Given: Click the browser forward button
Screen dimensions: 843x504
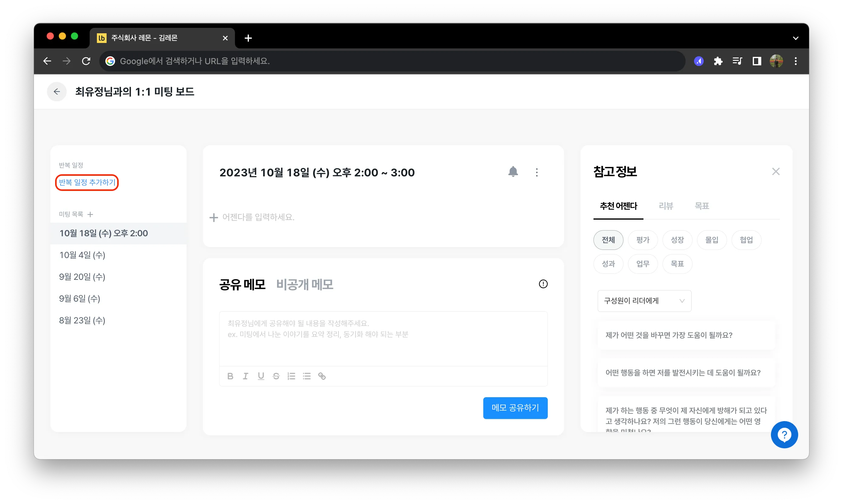Looking at the screenshot, I should tap(67, 61).
